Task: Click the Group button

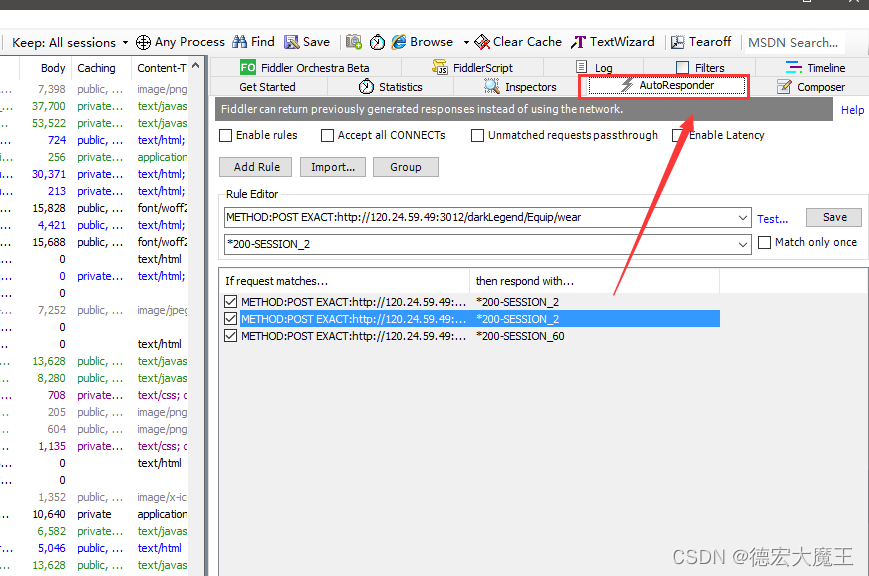Action: [x=406, y=167]
